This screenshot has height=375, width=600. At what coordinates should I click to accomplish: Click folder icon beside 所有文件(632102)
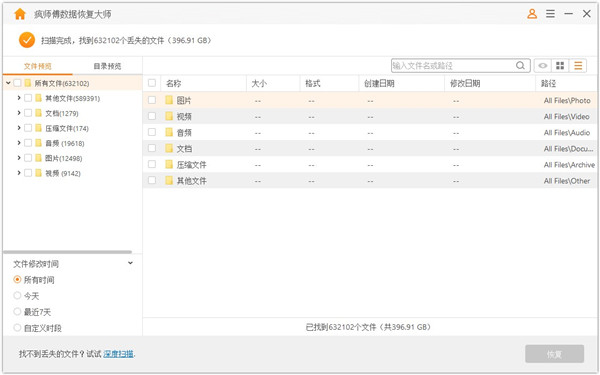pyautogui.click(x=28, y=83)
